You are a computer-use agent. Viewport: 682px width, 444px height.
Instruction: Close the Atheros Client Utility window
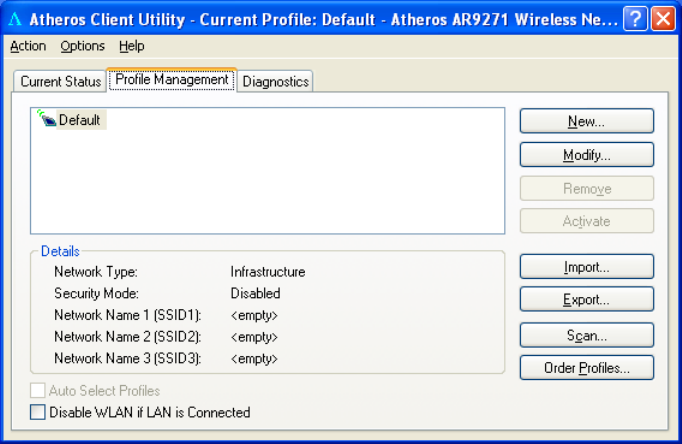[x=663, y=19]
